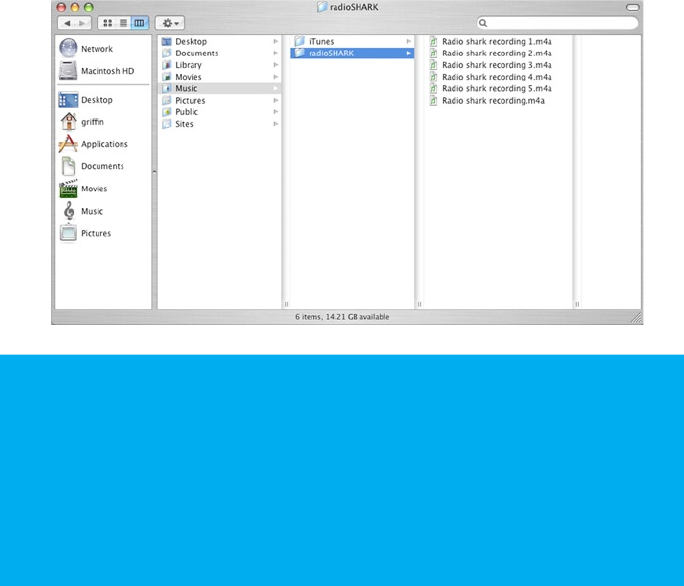Expand the Public folder arrow
This screenshot has width=684, height=586.
pos(276,112)
